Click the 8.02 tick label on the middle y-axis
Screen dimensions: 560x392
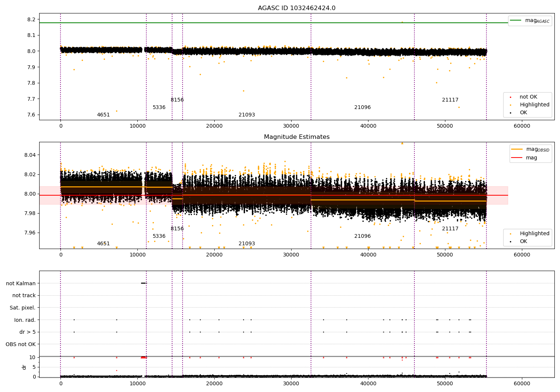[x=30, y=174]
